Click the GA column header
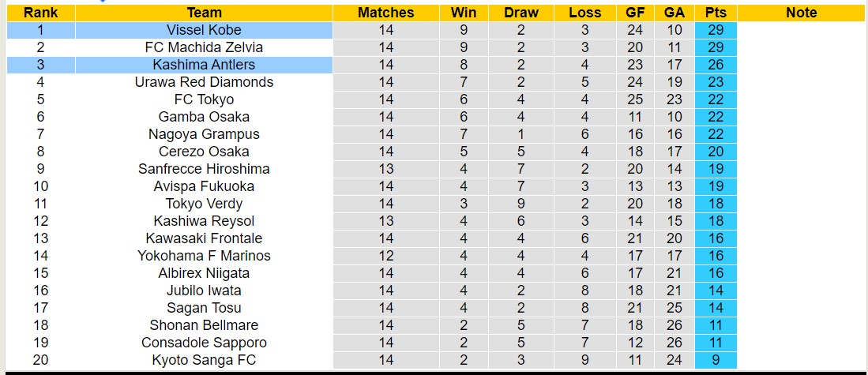 pyautogui.click(x=674, y=13)
